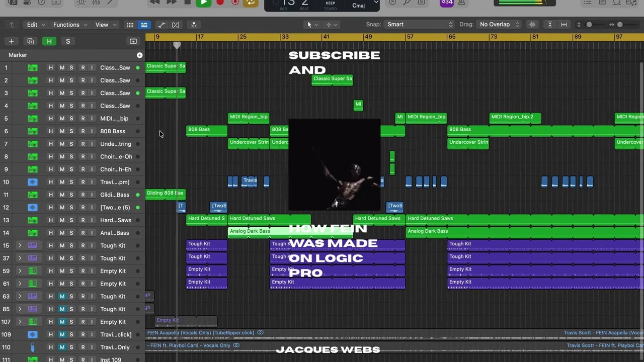Click the metronome icon
The image size is (644, 362).
(461, 3)
